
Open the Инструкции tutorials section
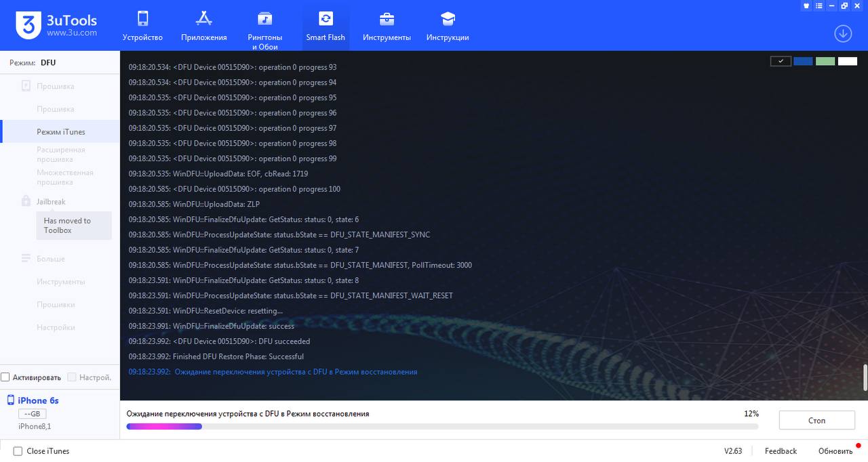pos(448,26)
